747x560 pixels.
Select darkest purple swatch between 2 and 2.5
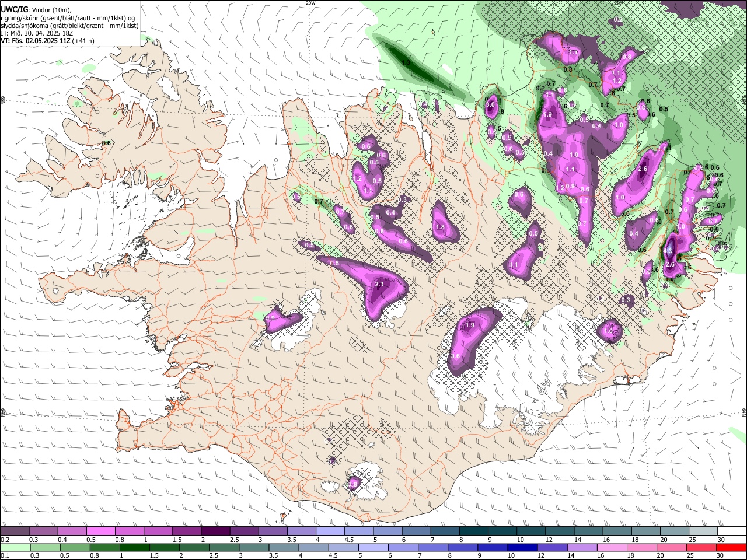coord(215,531)
